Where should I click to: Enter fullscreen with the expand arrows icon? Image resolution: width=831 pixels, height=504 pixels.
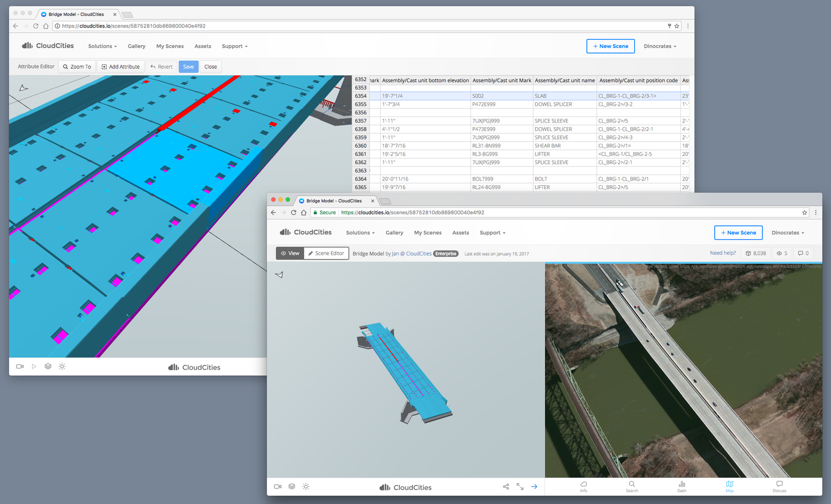pyautogui.click(x=520, y=486)
